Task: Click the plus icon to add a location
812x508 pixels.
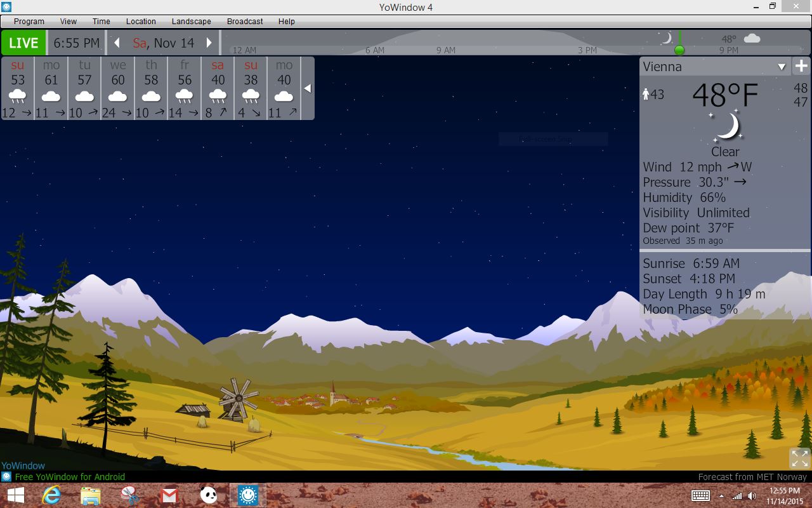Action: tap(801, 66)
